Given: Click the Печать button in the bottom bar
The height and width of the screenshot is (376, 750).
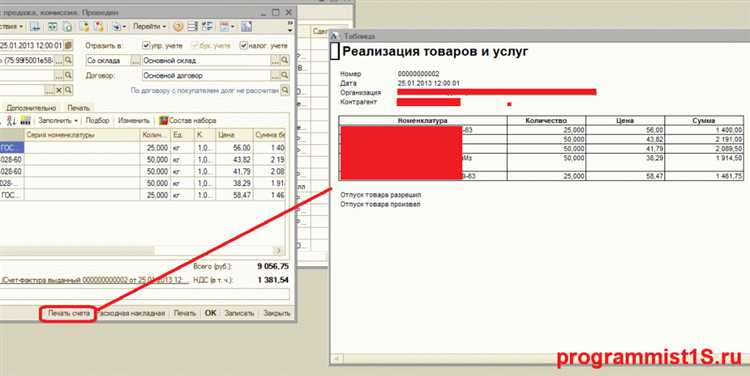Looking at the screenshot, I should click(185, 313).
